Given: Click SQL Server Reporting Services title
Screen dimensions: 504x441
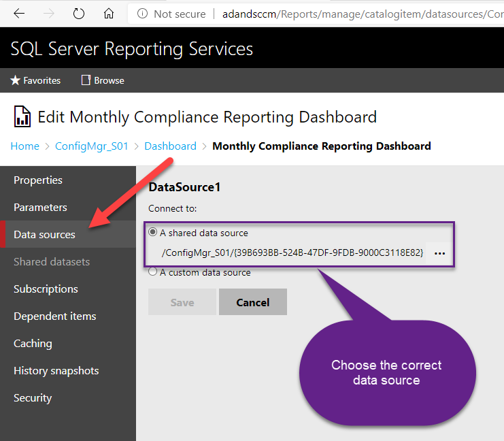Looking at the screenshot, I should point(132,49).
